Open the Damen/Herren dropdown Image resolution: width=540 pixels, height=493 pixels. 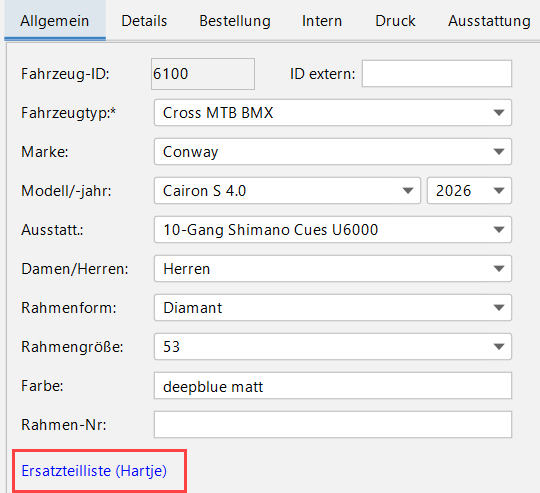coord(333,268)
